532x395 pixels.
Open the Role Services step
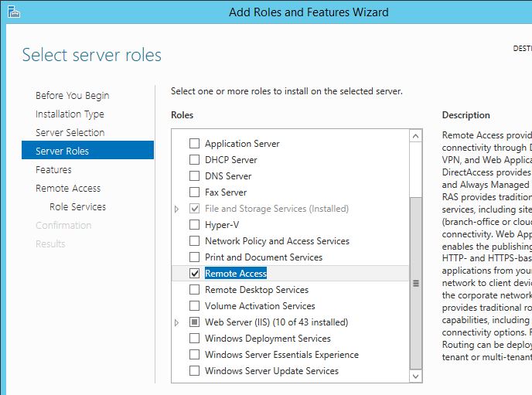(x=77, y=207)
